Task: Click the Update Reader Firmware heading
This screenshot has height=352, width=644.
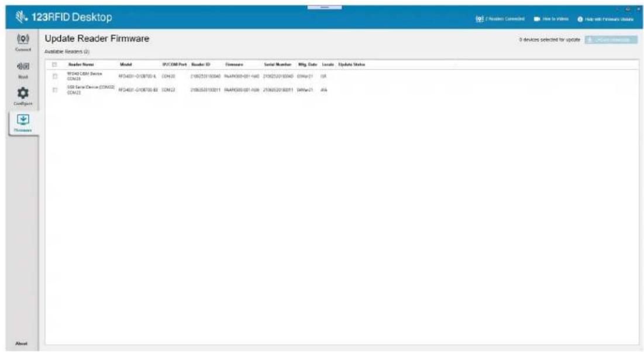Action: pos(97,39)
